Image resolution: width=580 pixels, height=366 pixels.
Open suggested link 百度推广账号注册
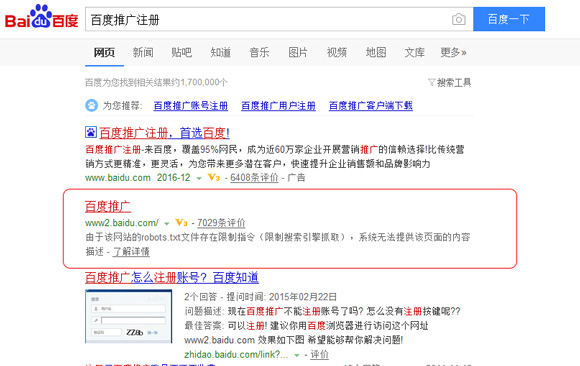[190, 106]
